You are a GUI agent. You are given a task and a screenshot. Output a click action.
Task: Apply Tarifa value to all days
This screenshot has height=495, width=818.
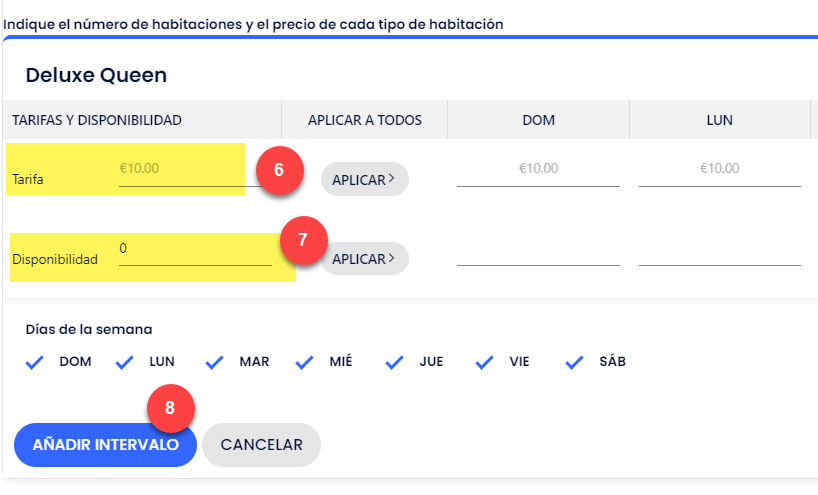coord(365,179)
